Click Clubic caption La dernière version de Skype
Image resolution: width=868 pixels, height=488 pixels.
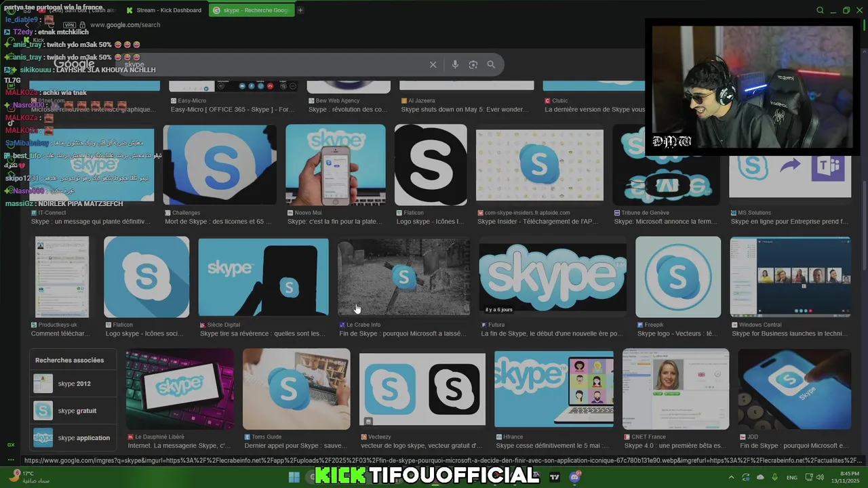pos(595,109)
